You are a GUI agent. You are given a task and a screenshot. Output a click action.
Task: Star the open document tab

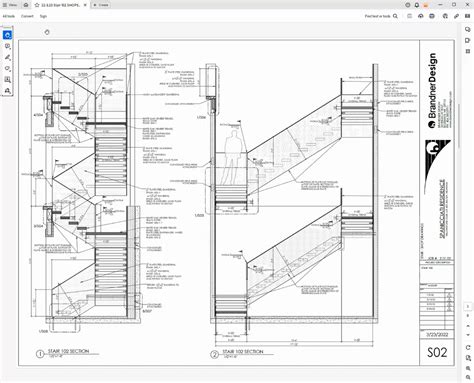coord(37,5)
